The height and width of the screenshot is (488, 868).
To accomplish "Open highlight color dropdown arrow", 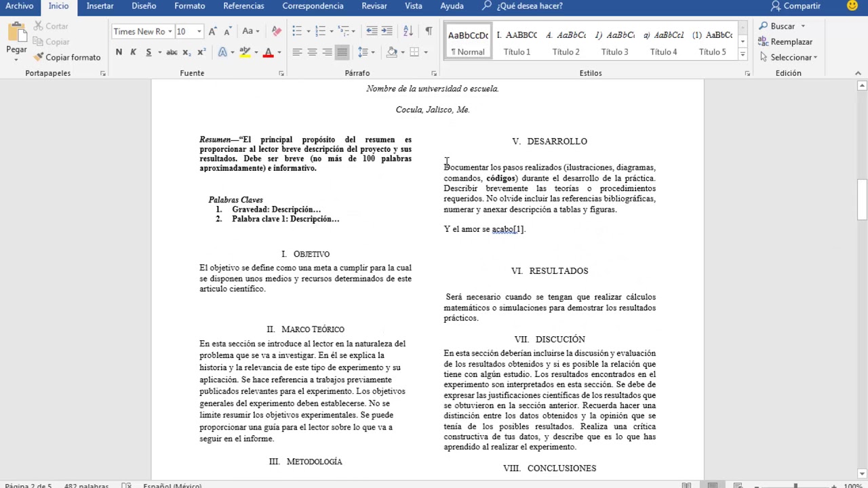I will (256, 52).
